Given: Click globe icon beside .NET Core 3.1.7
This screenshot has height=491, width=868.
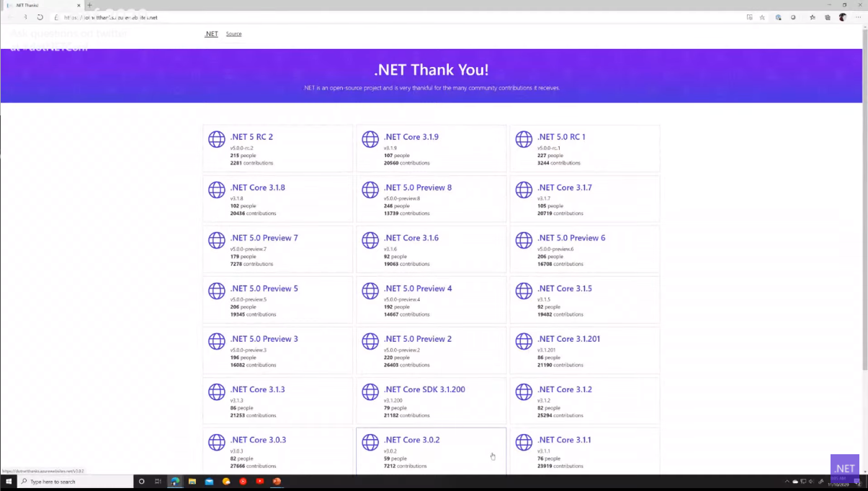Looking at the screenshot, I should (x=524, y=190).
